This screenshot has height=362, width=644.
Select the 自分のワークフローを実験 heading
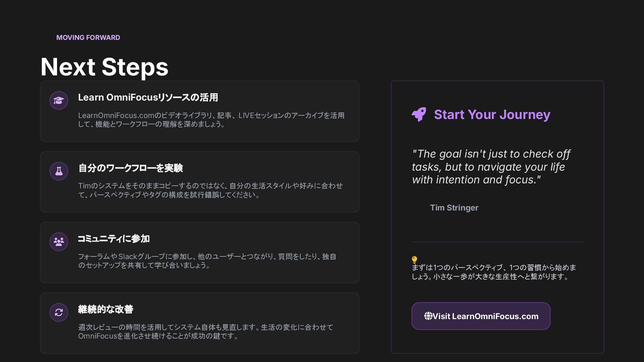coord(130,168)
